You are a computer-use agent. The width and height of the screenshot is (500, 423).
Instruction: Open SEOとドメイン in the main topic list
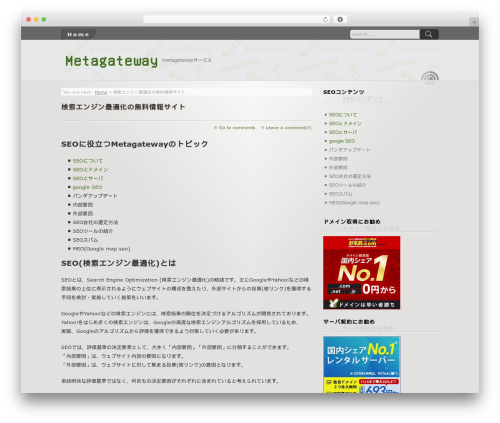point(90,170)
